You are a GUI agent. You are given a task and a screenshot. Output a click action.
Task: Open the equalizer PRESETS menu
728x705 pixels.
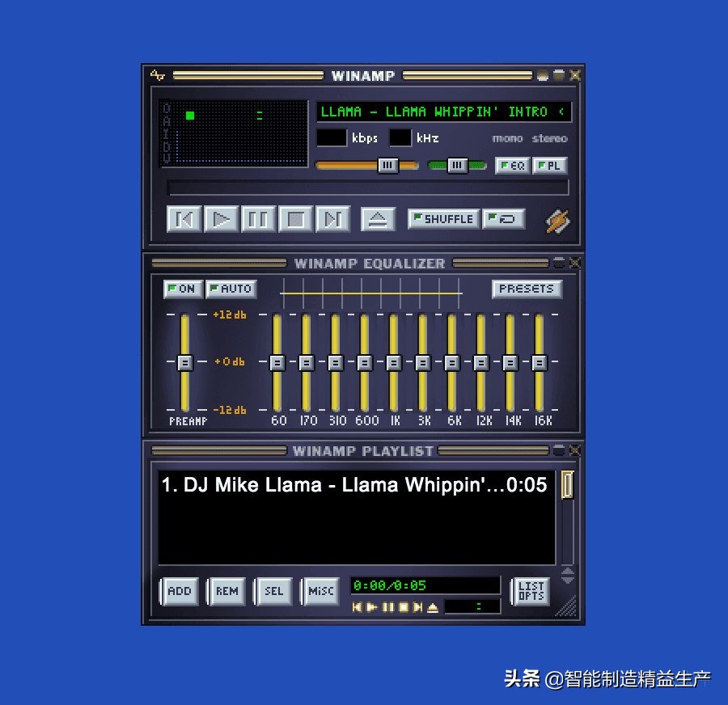(x=527, y=289)
